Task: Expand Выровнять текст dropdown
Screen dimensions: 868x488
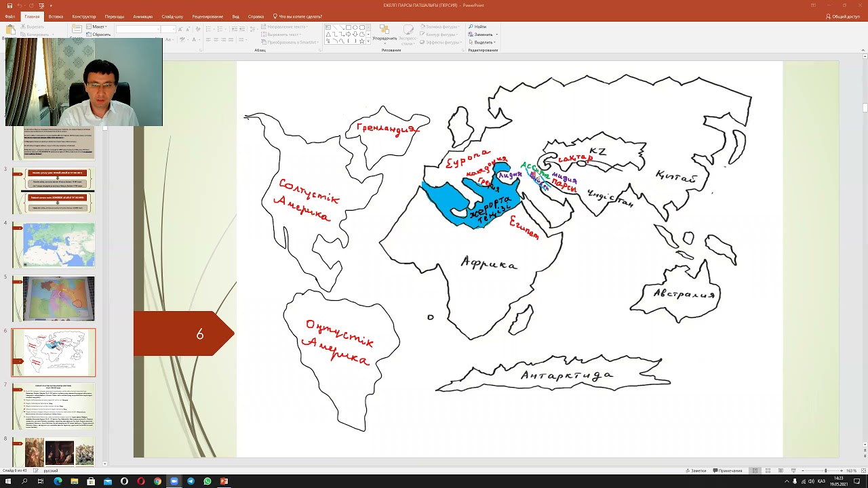Action: (281, 34)
